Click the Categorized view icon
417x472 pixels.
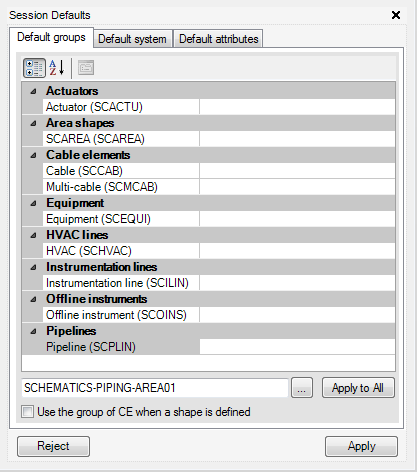tap(34, 68)
